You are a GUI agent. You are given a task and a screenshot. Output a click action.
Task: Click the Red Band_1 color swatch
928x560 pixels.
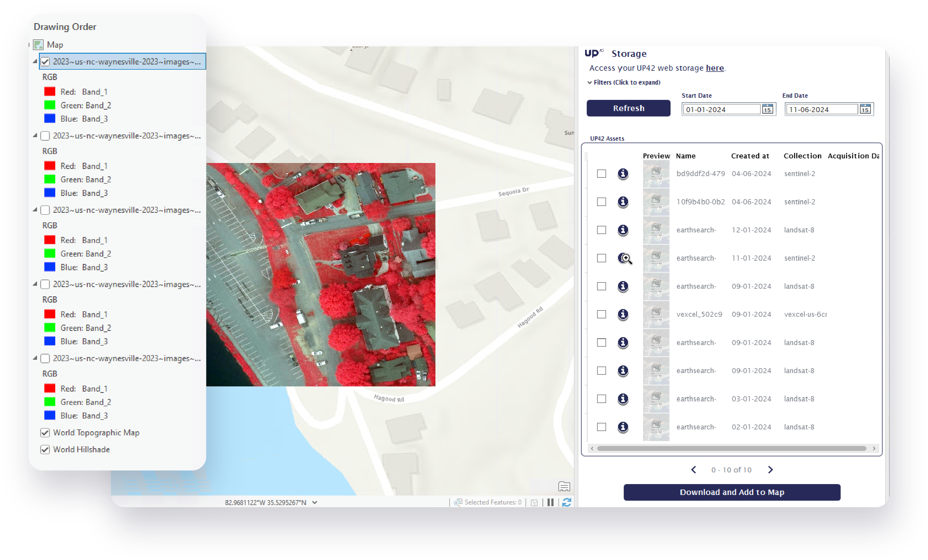50,91
